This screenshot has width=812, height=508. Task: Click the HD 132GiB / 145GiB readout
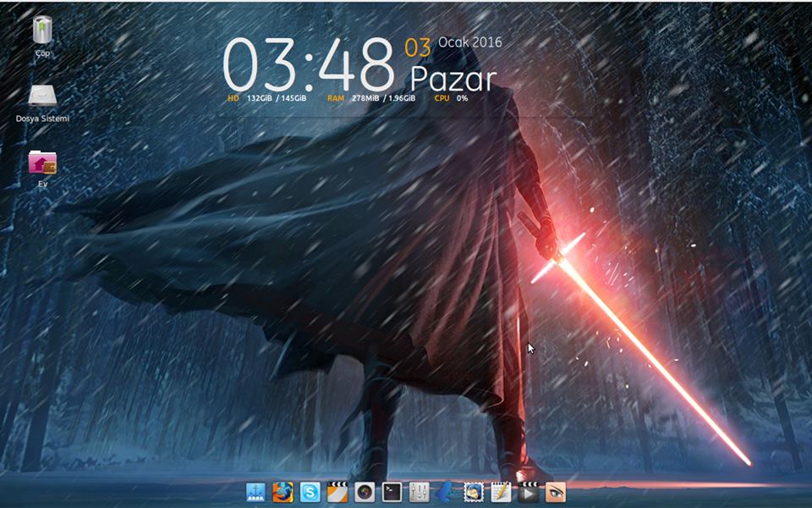click(266, 98)
